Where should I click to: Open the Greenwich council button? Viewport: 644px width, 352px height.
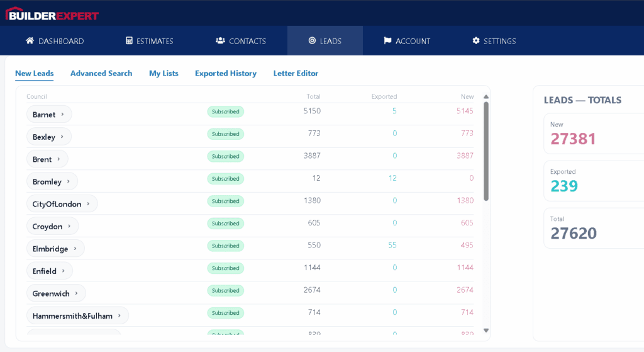coord(56,293)
